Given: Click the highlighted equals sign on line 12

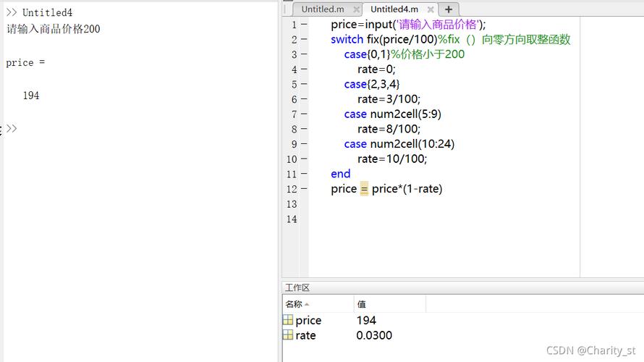Looking at the screenshot, I should pyautogui.click(x=364, y=189).
